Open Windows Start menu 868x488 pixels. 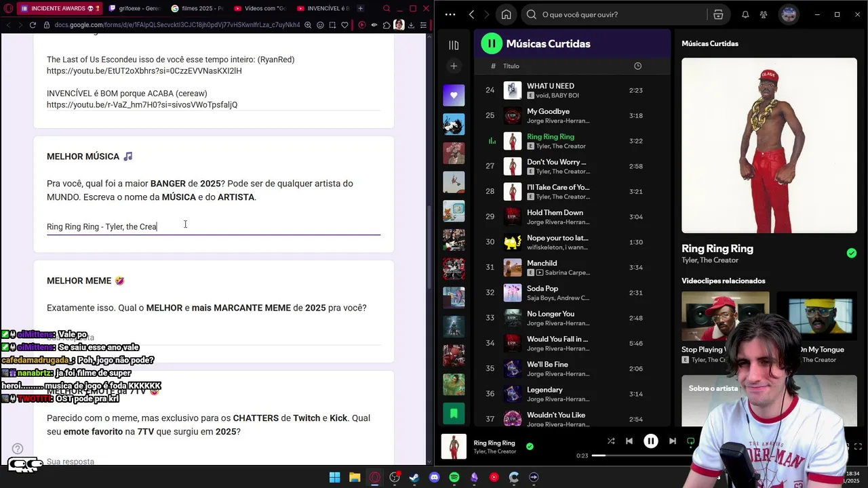click(335, 477)
